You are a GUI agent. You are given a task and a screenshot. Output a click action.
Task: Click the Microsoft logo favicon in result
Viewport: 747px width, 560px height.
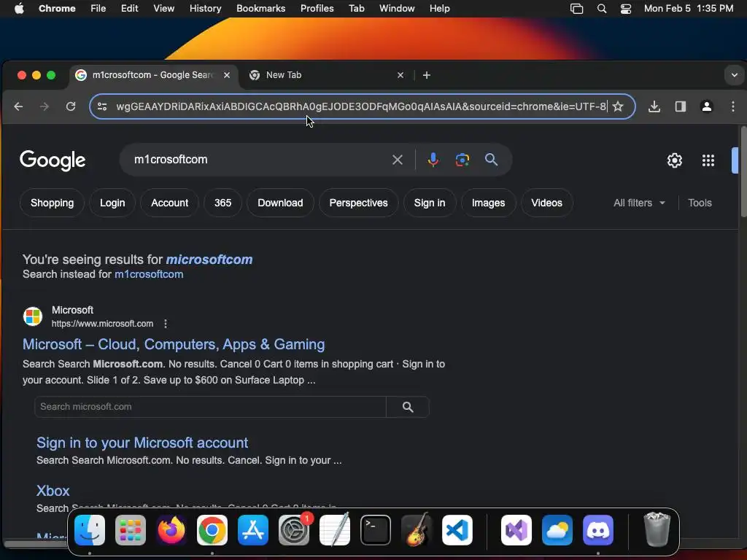(x=33, y=316)
